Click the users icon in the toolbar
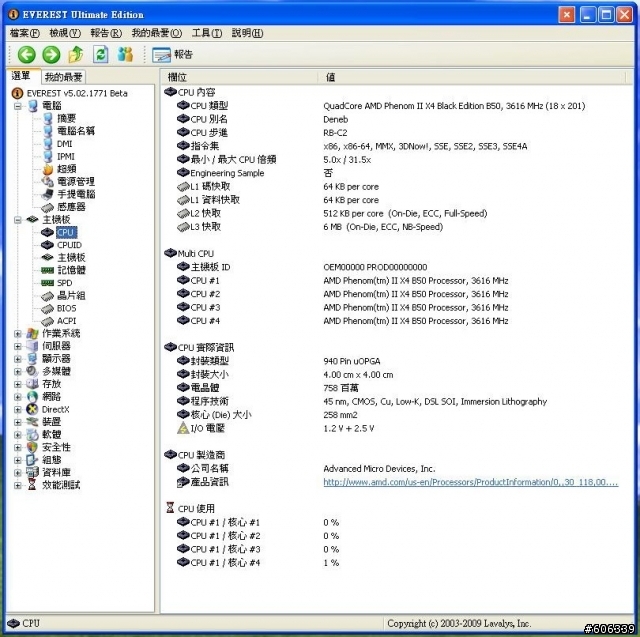Screen dimensions: 640x637 (125, 54)
